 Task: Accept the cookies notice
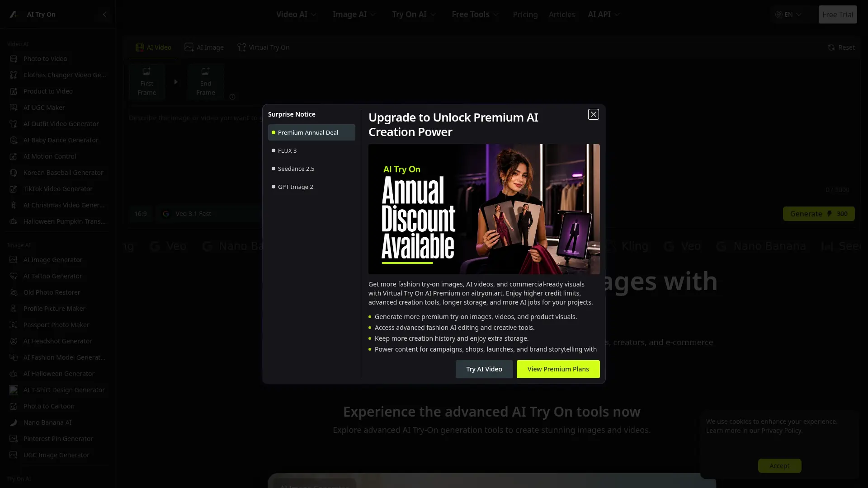tap(779, 466)
